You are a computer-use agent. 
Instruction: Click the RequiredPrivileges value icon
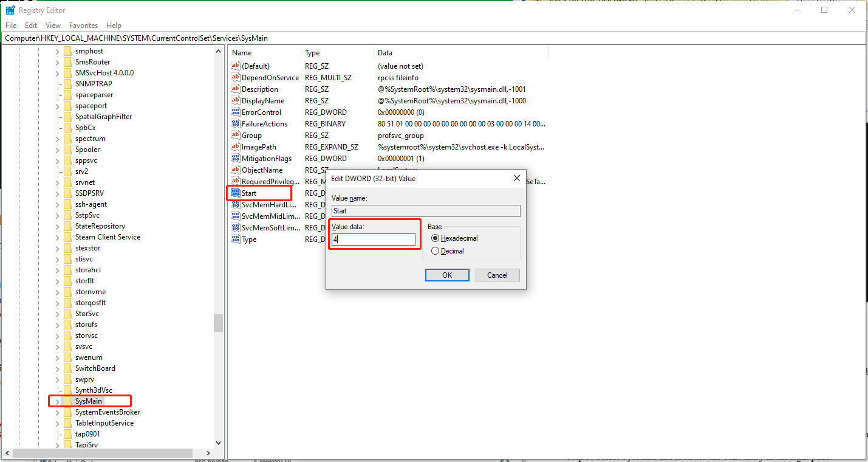236,181
